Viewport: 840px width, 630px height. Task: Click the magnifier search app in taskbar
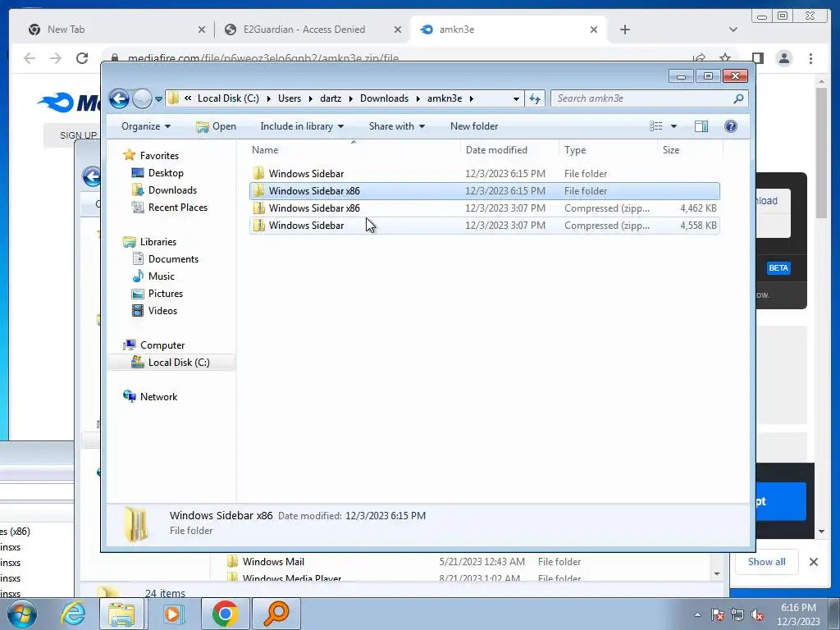pos(276,614)
